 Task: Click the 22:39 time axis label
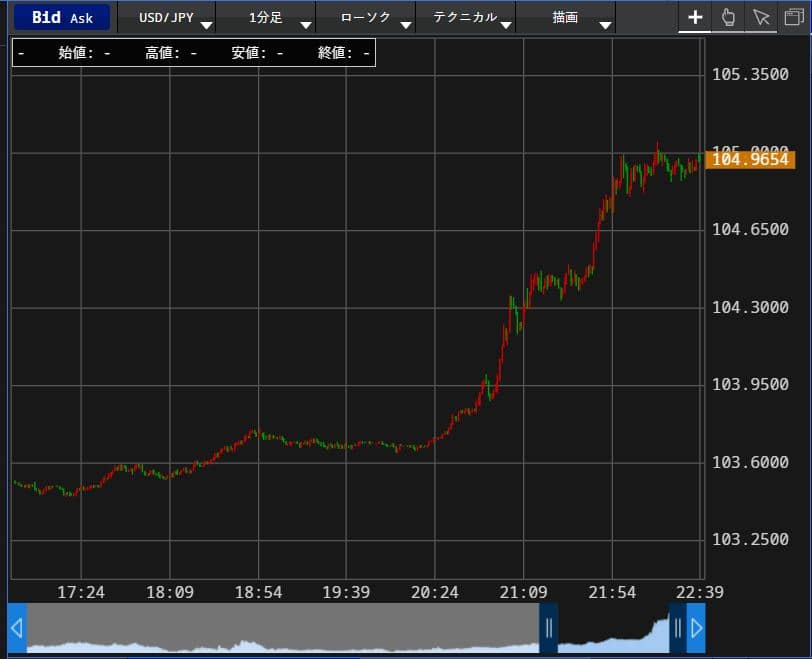coord(700,592)
